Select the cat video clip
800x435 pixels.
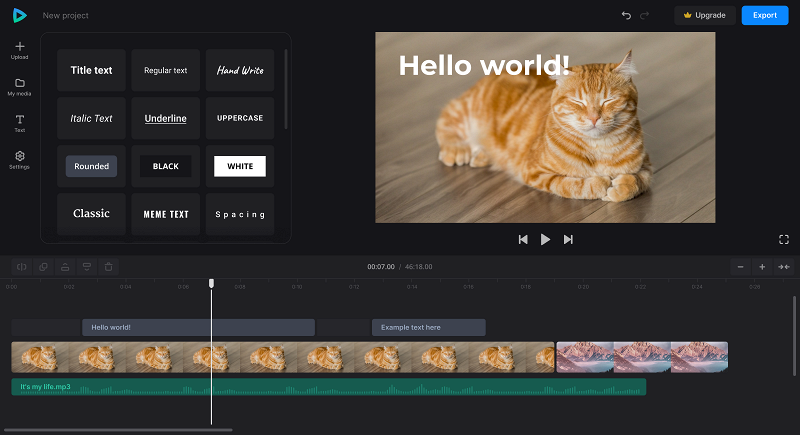click(x=283, y=357)
